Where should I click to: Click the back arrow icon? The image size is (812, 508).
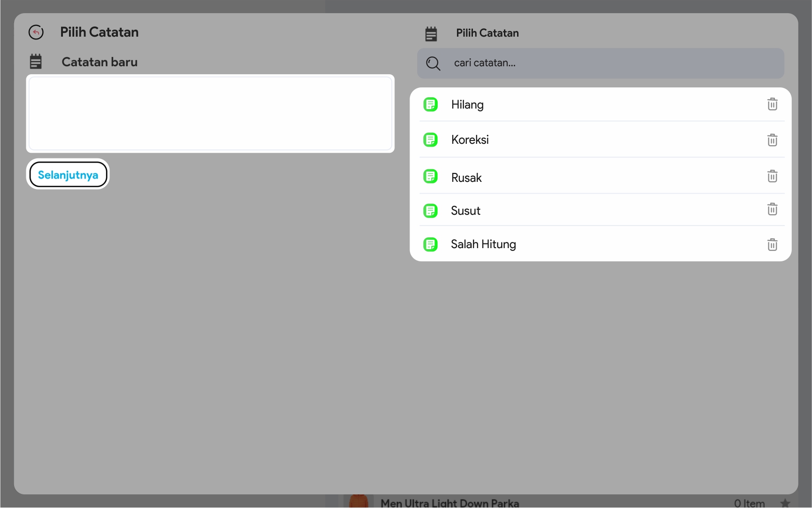pyautogui.click(x=36, y=32)
